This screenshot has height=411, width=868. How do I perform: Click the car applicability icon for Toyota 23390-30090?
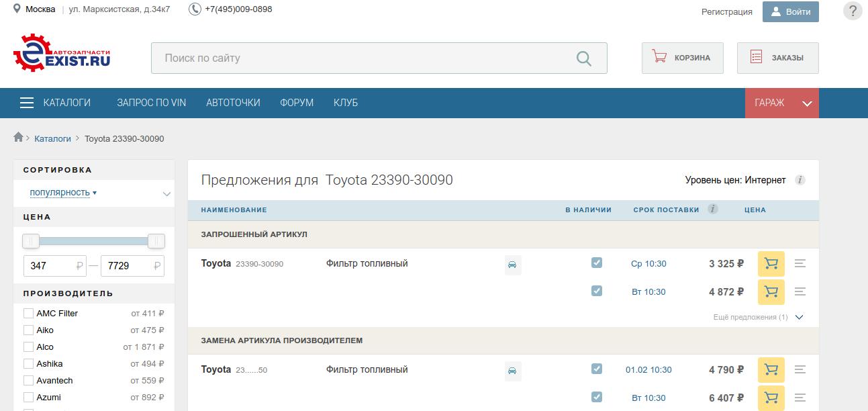(x=512, y=265)
